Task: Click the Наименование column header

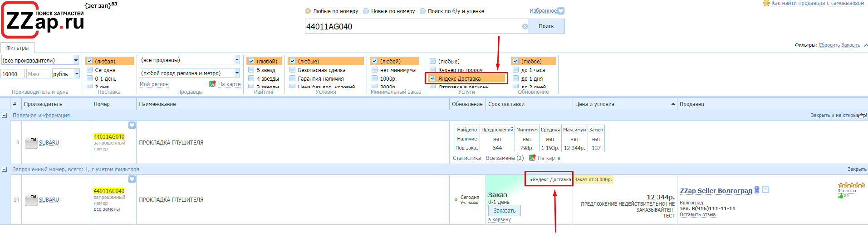Action: tap(293, 104)
